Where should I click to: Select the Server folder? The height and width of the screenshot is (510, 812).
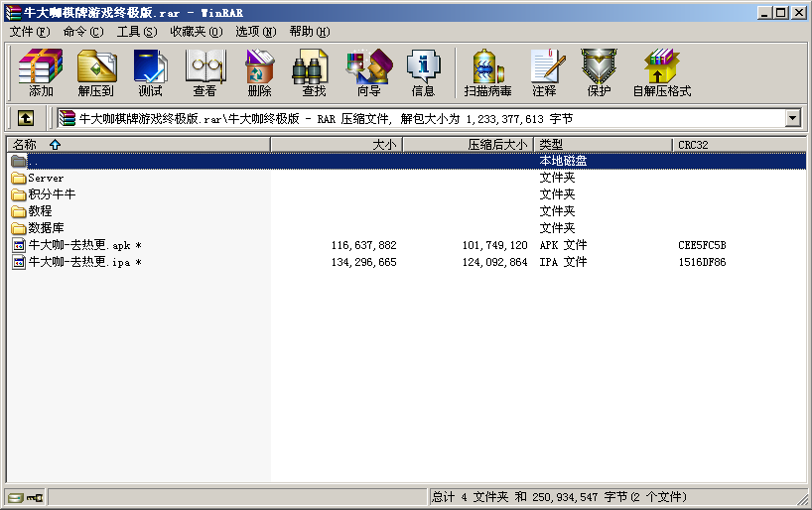[46, 179]
